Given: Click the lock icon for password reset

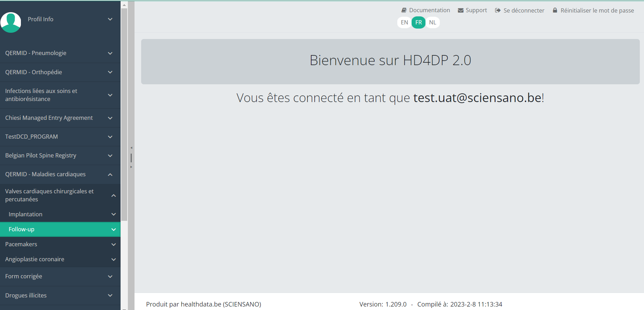Looking at the screenshot, I should click(x=555, y=10).
